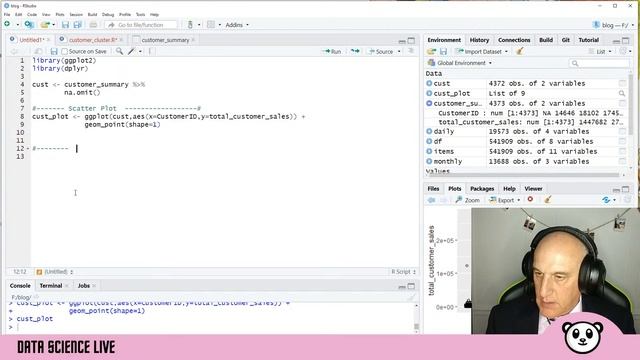Clear all plots with broom icon

pyautogui.click(x=548, y=200)
